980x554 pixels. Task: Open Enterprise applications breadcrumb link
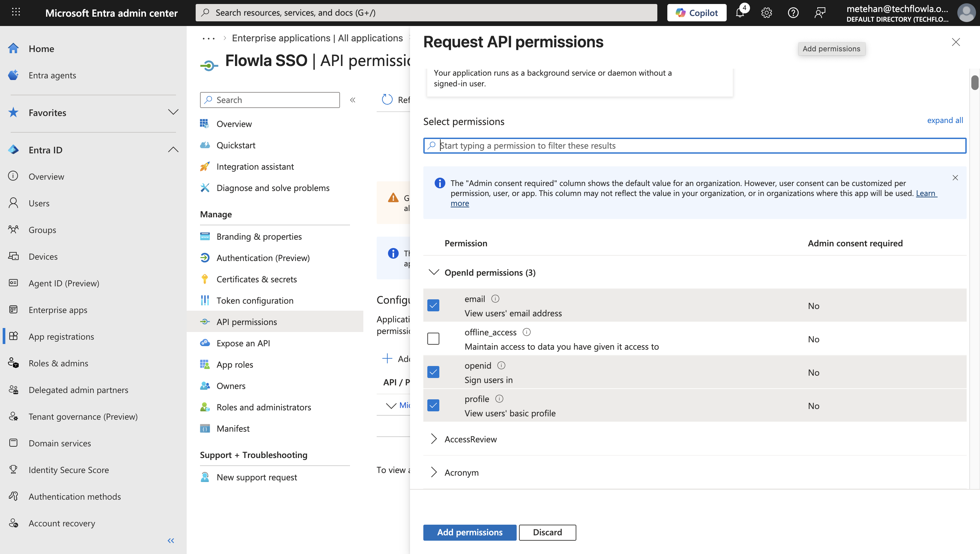click(x=317, y=38)
